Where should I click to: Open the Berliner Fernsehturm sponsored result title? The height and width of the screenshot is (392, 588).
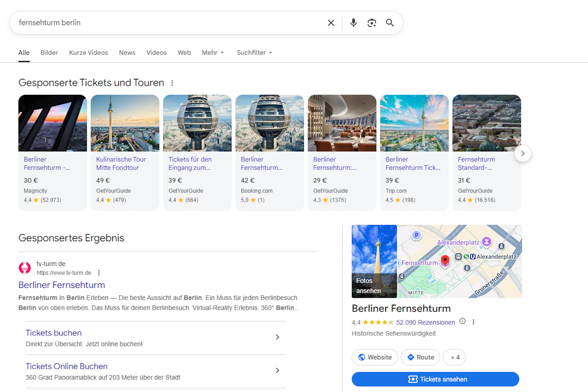(x=62, y=285)
